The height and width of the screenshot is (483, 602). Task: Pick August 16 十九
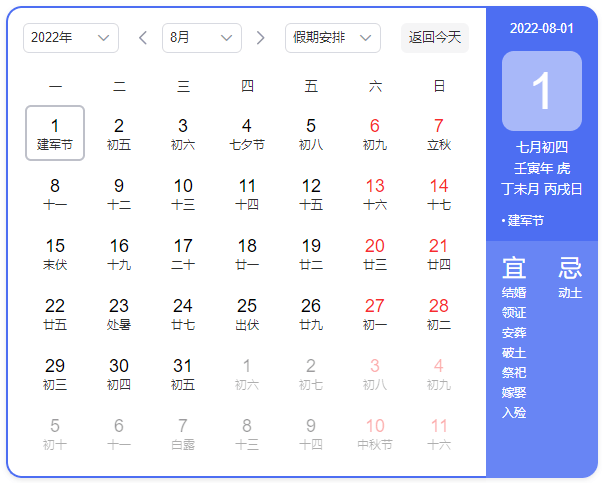(x=119, y=253)
